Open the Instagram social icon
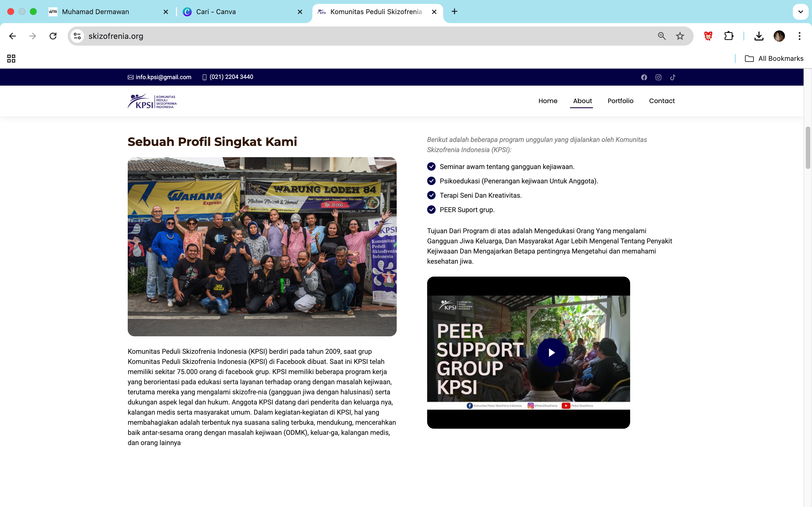This screenshot has height=507, width=812. pos(658,77)
